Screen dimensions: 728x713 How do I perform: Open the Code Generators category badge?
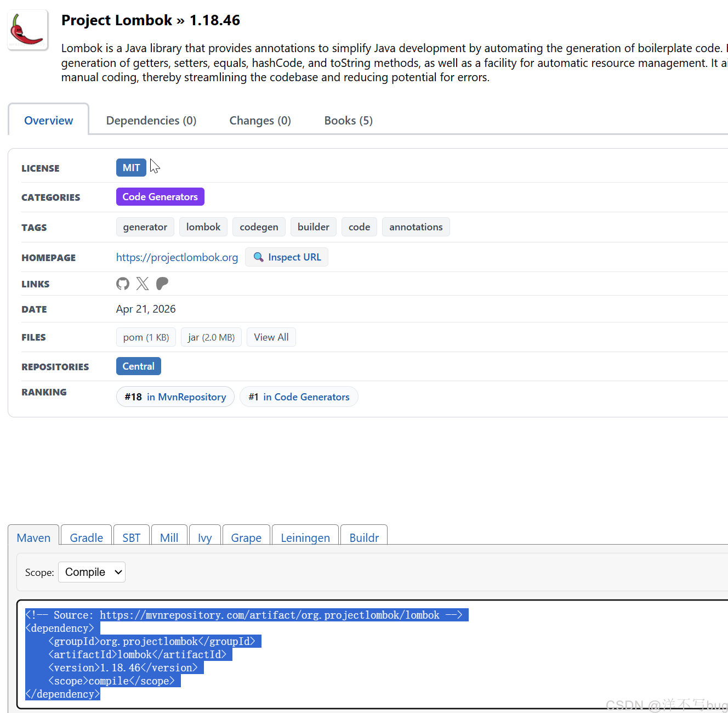tap(160, 197)
